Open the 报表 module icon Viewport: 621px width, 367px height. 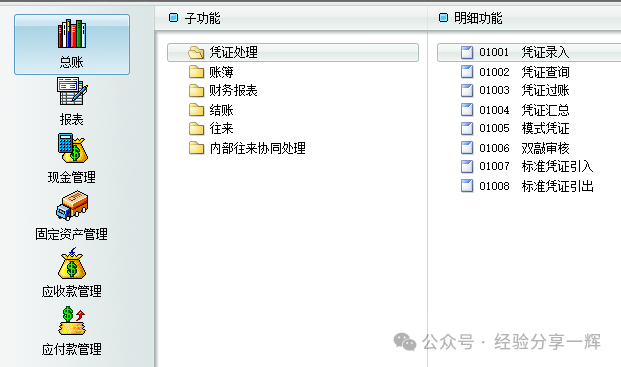click(x=72, y=91)
